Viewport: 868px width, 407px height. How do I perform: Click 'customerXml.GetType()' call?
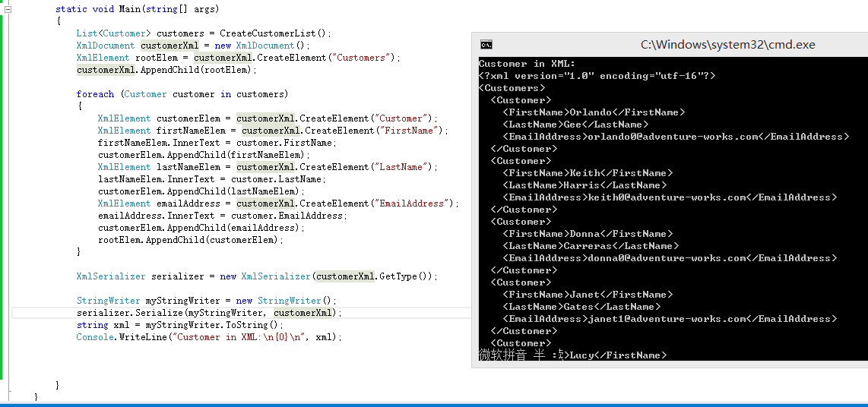[x=372, y=276]
